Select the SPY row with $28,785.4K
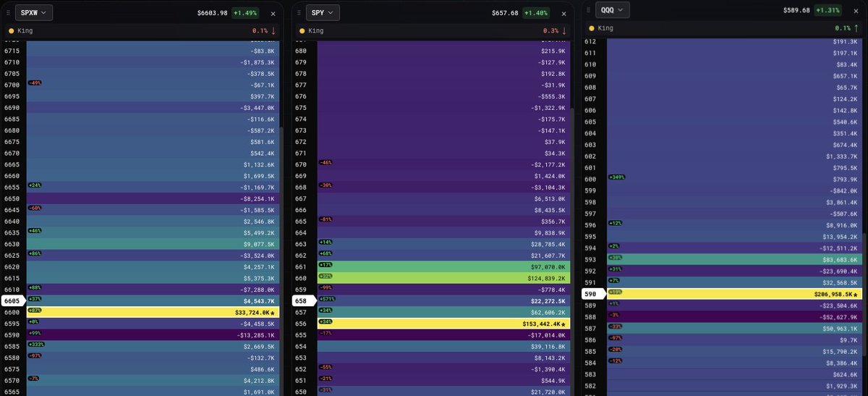The image size is (868, 396). 444,244
